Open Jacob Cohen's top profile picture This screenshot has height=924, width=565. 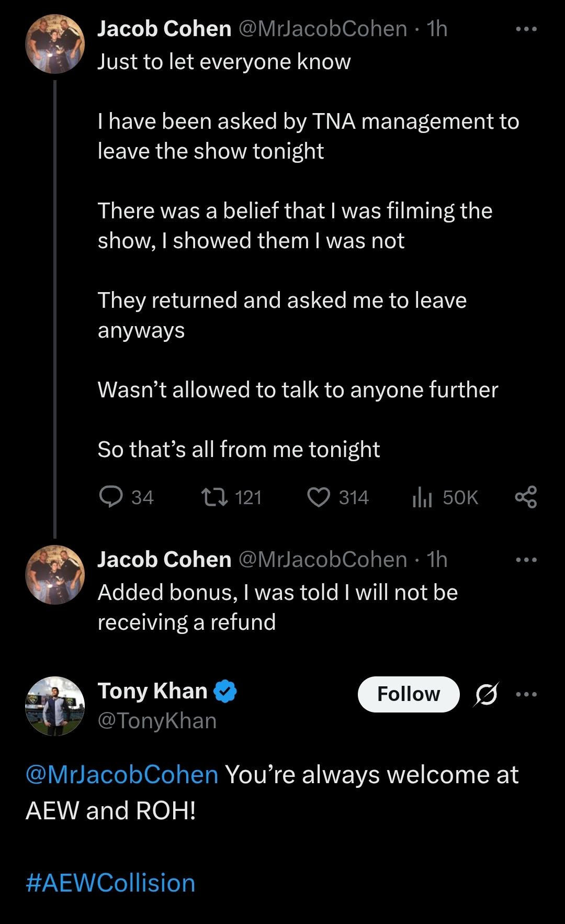pos(55,44)
